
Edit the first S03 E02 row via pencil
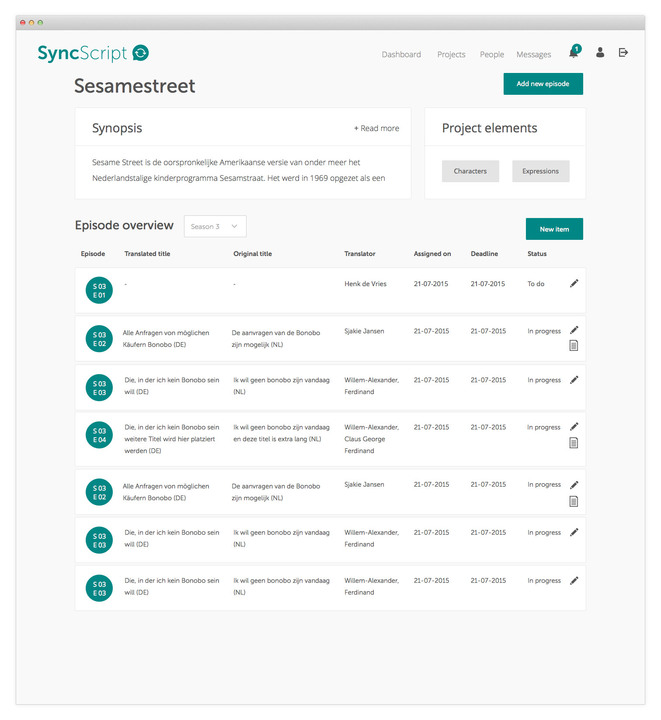(574, 330)
